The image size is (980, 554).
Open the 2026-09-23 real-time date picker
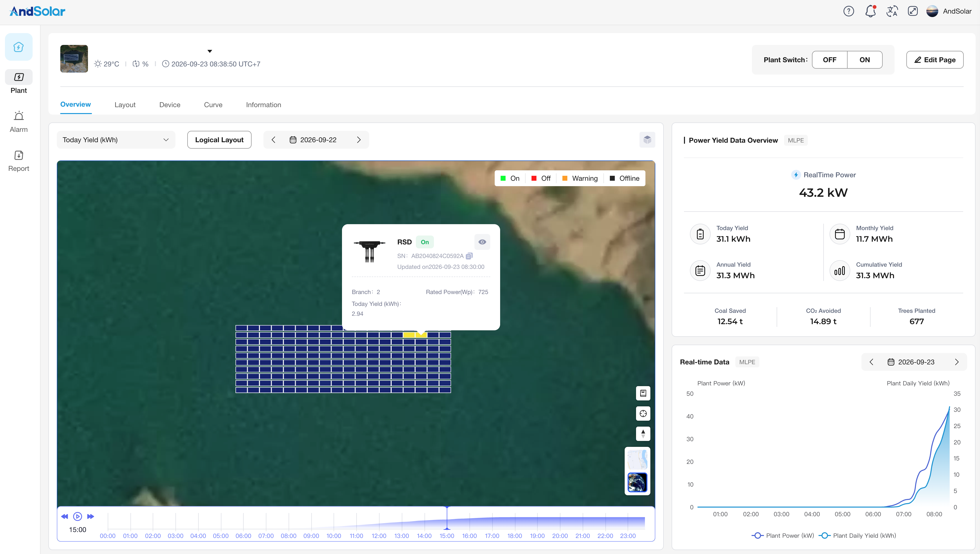pyautogui.click(x=911, y=362)
